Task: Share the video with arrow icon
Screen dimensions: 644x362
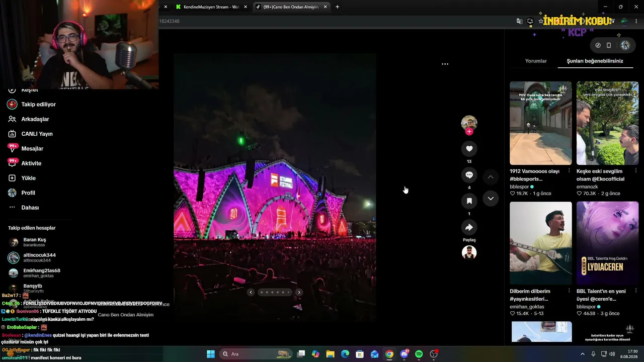Action: pos(469,227)
